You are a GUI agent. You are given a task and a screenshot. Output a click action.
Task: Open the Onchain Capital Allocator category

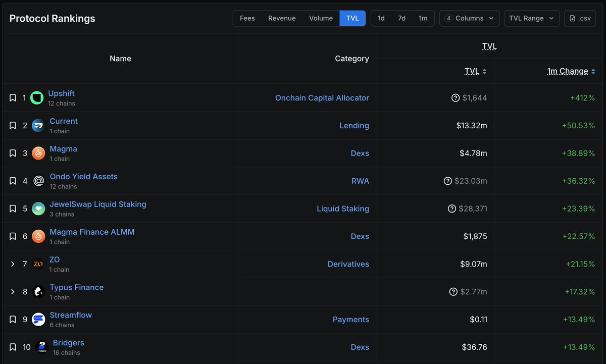322,98
